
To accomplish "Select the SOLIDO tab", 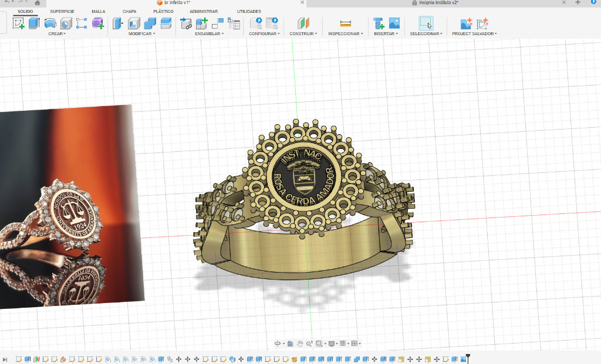I will point(25,12).
